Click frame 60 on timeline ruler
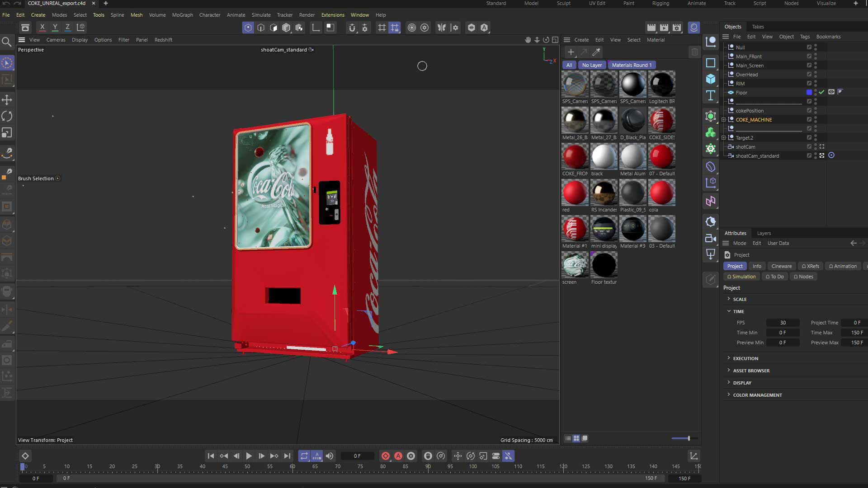This screenshot has height=488, width=868. pyautogui.click(x=292, y=466)
